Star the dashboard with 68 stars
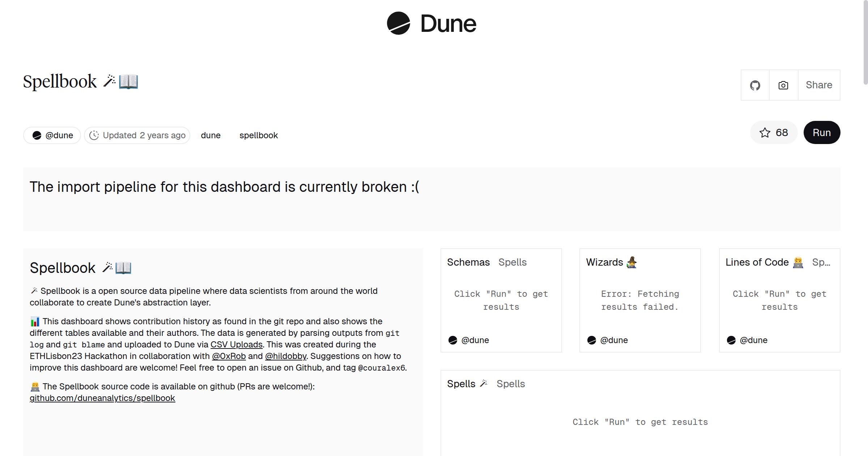Screen dimensions: 868x456 pos(774,132)
